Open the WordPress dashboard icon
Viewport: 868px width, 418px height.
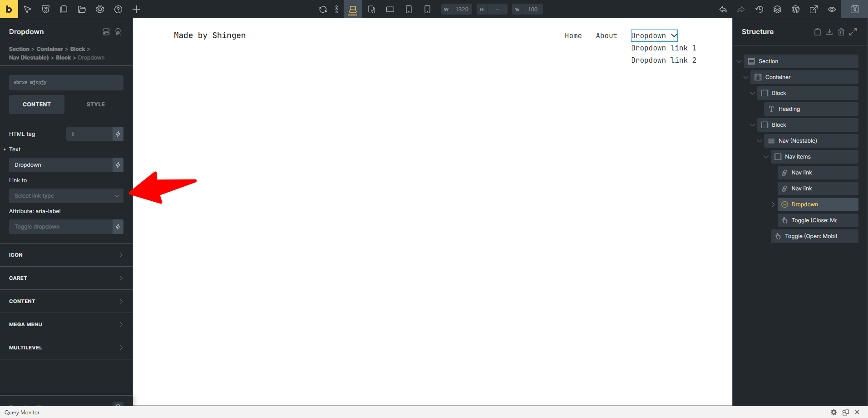(795, 9)
